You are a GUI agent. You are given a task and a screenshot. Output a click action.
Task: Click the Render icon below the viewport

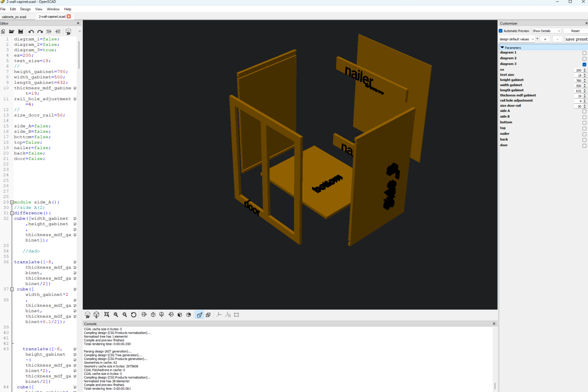pos(96,315)
